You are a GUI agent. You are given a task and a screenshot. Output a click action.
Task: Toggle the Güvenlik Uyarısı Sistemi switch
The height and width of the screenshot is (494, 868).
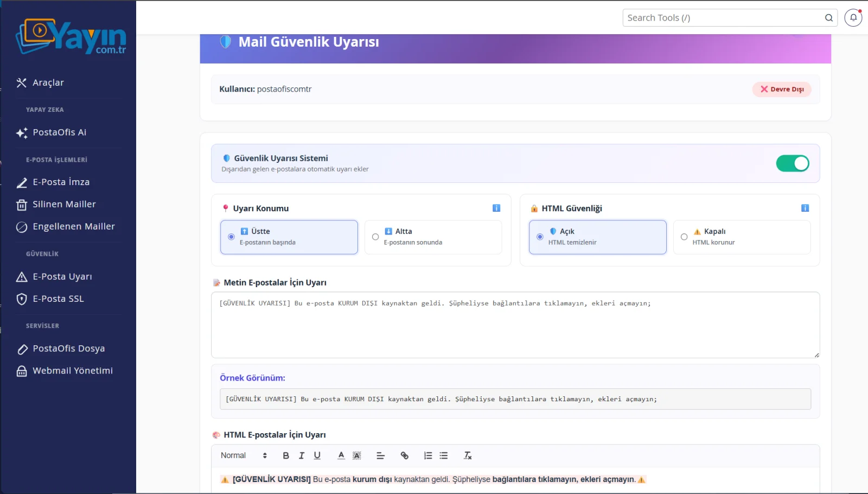coord(793,163)
